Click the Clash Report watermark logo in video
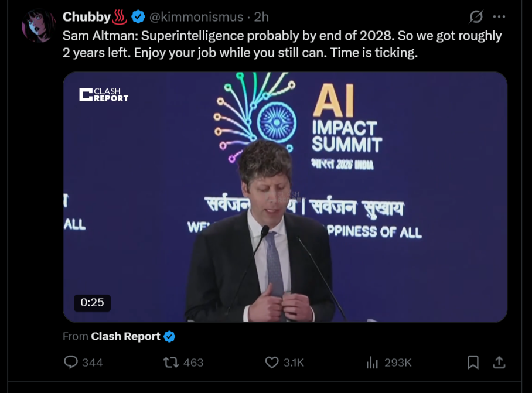532x393 pixels. coord(104,94)
